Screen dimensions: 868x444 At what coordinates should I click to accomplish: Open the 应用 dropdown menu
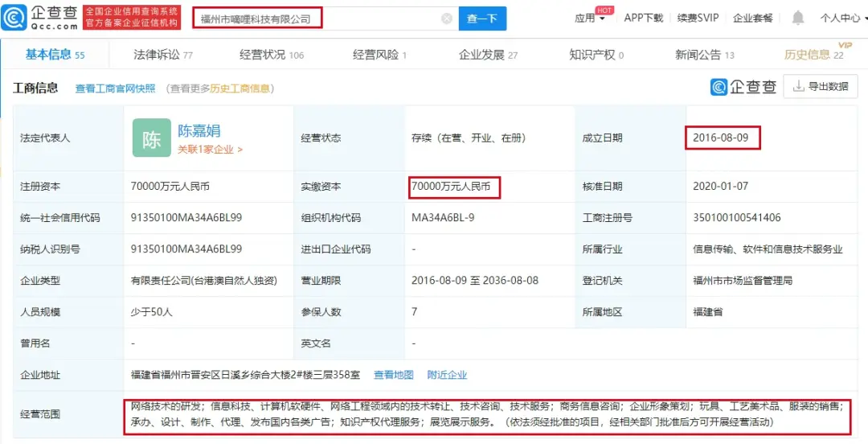click(590, 18)
